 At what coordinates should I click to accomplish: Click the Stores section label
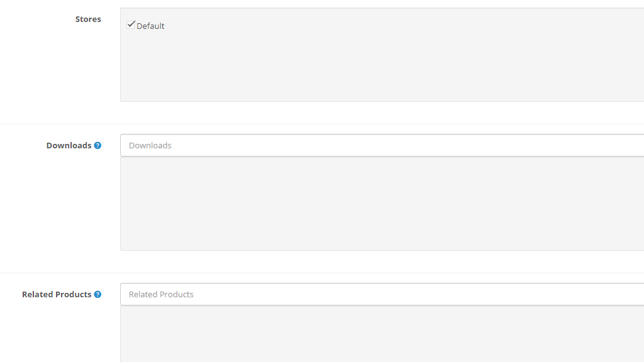coord(88,19)
